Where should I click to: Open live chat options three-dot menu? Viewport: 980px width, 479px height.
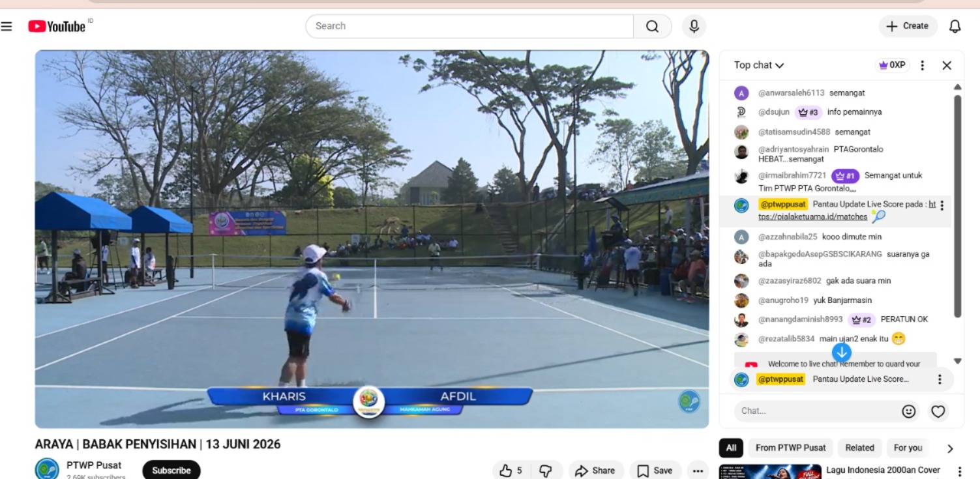922,65
